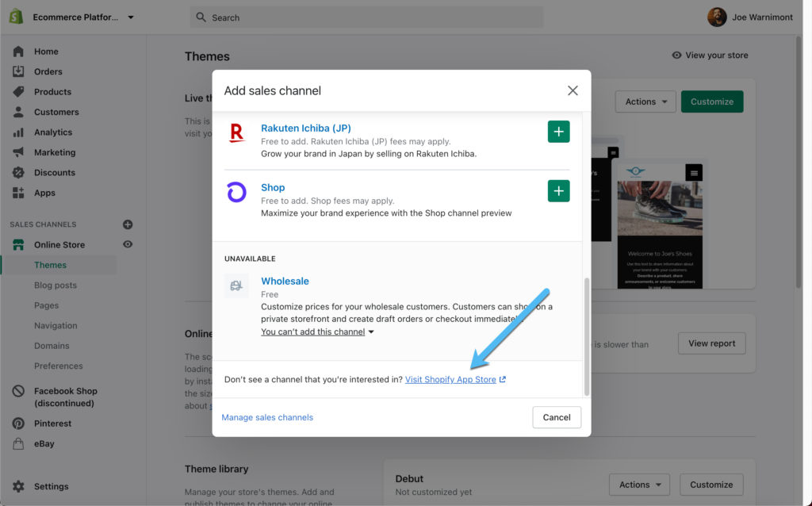Image resolution: width=812 pixels, height=506 pixels.
Task: Click the Discounts badge icon
Action: click(18, 172)
